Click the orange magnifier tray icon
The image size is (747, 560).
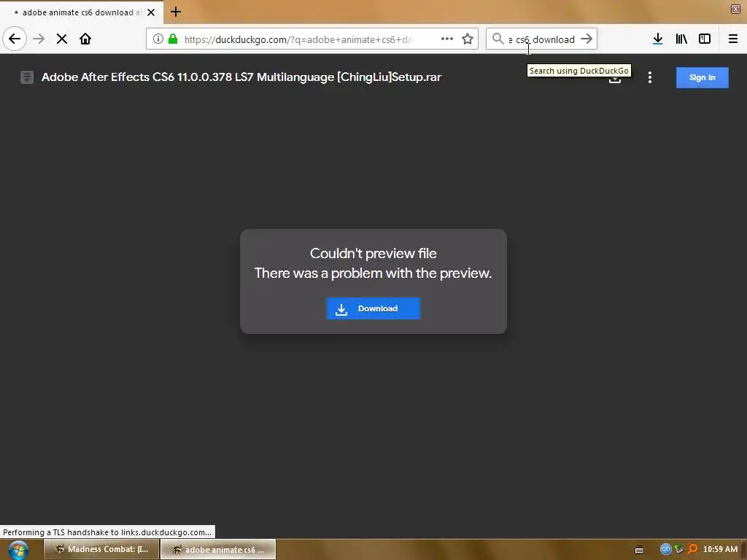pos(692,549)
